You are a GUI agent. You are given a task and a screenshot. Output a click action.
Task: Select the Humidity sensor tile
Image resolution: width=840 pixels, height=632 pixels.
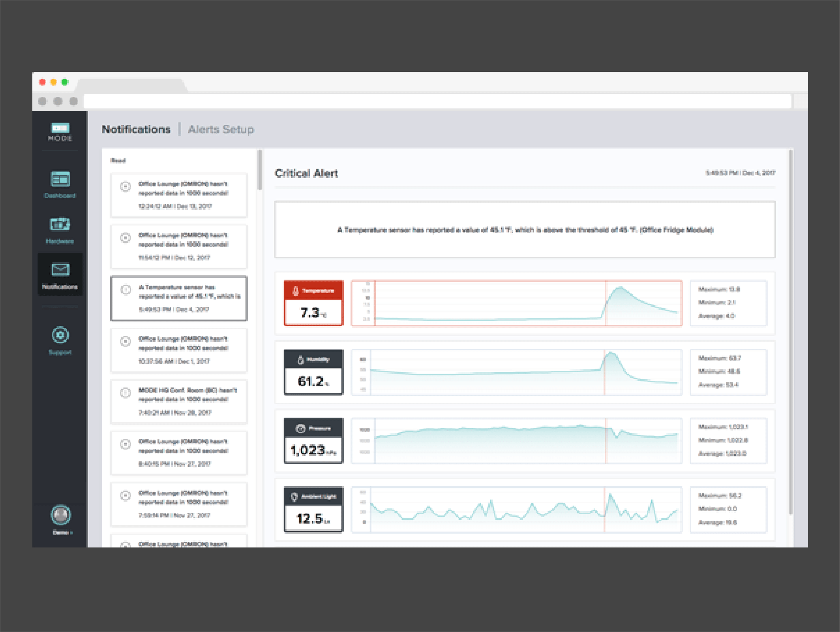(x=313, y=372)
